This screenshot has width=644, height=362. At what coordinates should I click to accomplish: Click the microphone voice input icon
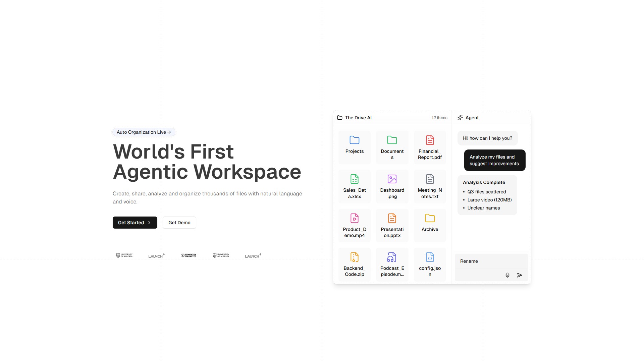507,275
